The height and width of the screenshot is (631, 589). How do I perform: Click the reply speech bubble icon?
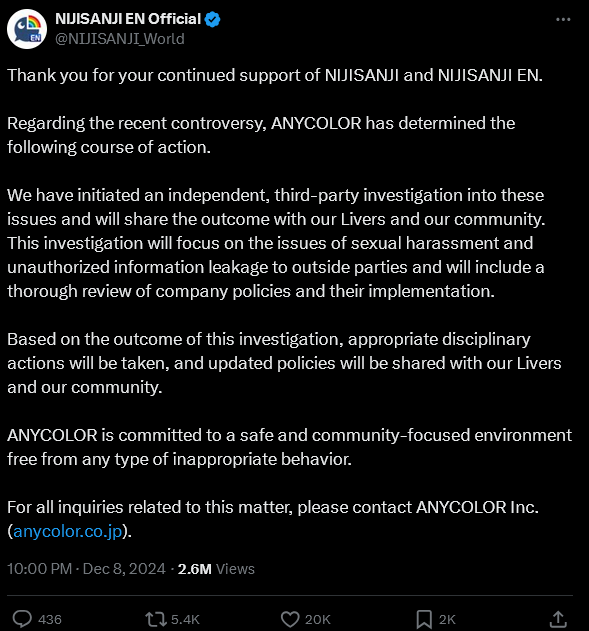(22, 619)
